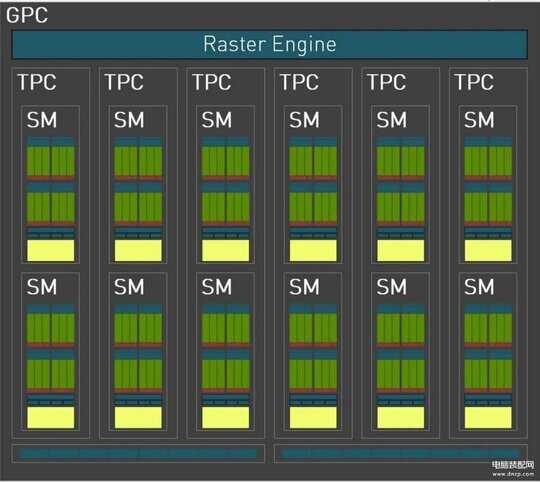Select the upper SM label in fifth TPC

point(392,120)
